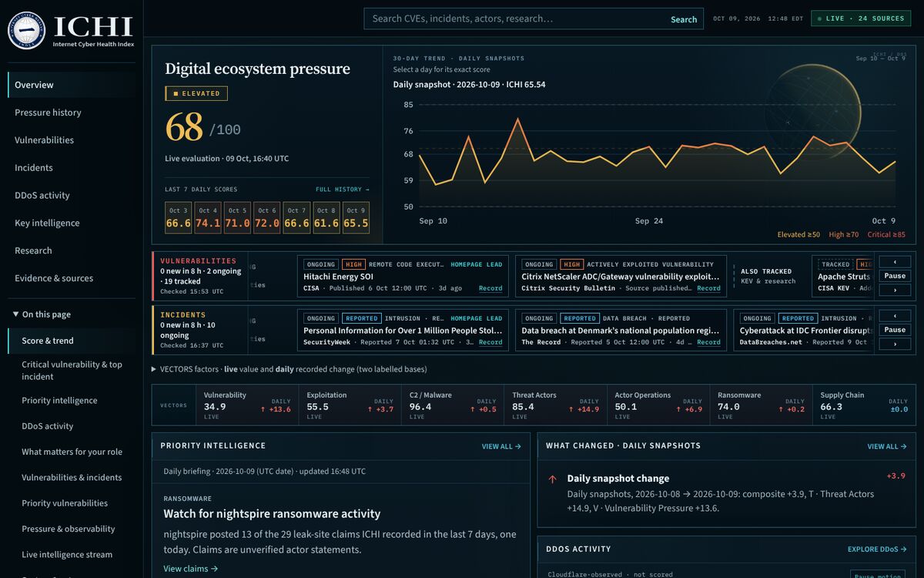Open Record link for Citrix NetScaler vulnerability
The width and height of the screenshot is (924, 578).
[x=708, y=288]
